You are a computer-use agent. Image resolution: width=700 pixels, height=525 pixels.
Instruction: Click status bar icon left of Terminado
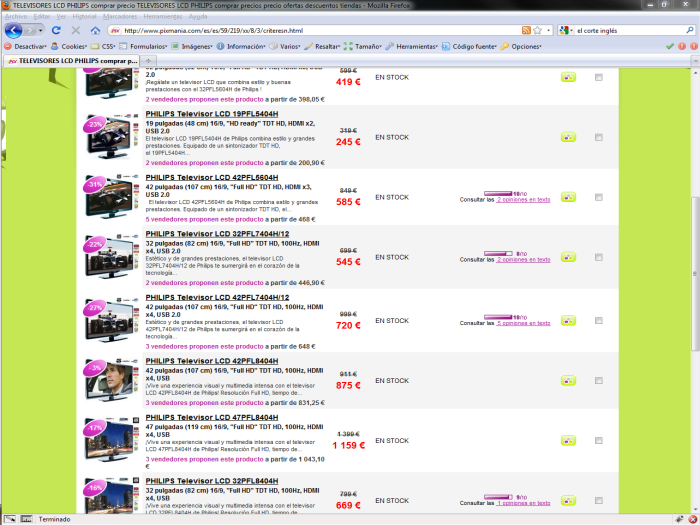[x=26, y=519]
